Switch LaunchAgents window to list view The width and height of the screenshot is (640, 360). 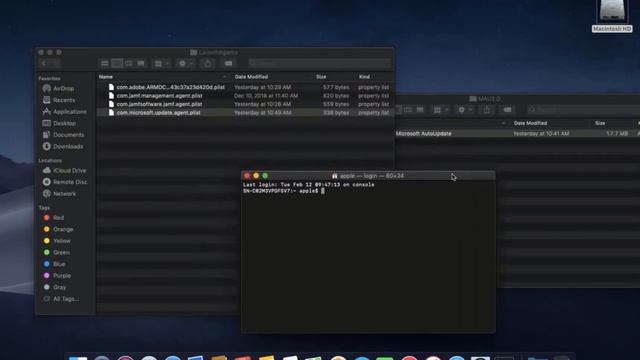point(117,63)
